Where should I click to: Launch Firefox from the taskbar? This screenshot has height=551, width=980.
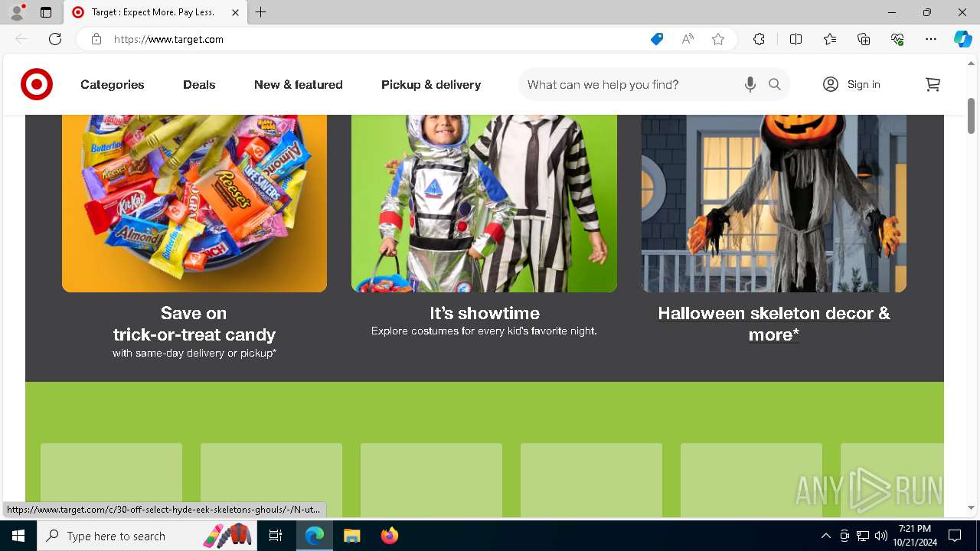(390, 536)
